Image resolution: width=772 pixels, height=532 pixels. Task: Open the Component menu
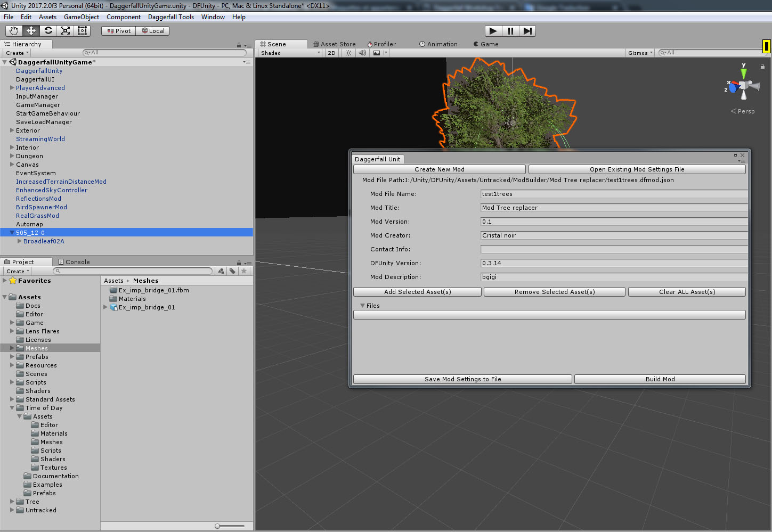point(124,17)
